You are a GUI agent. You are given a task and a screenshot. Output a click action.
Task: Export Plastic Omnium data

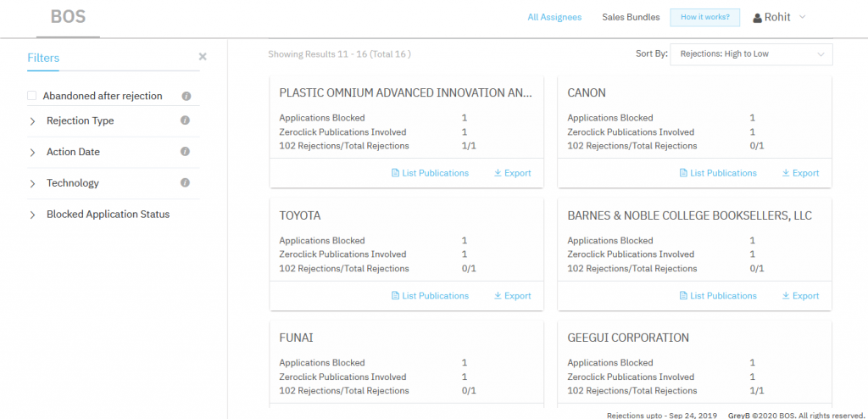coord(513,173)
